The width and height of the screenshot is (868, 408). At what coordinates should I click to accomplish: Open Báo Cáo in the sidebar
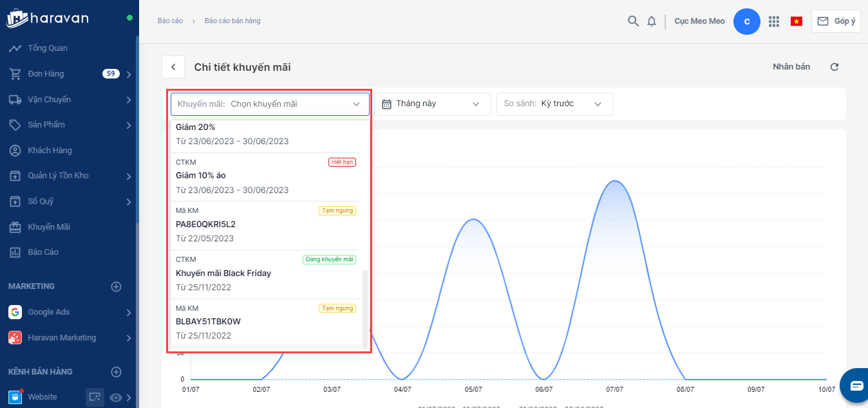tap(43, 252)
